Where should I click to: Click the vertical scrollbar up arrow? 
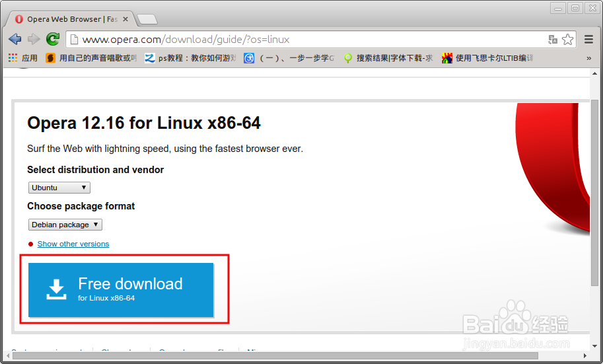594,73
